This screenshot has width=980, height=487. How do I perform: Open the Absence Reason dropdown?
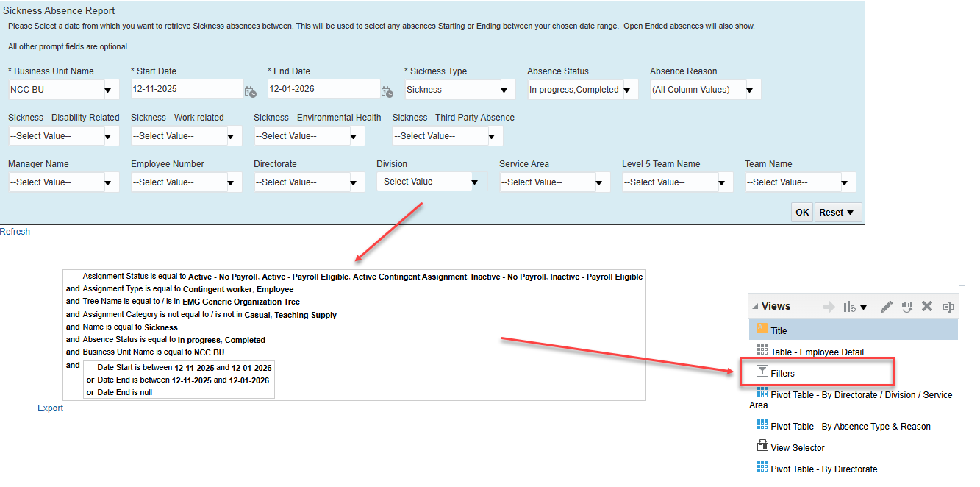coord(751,90)
